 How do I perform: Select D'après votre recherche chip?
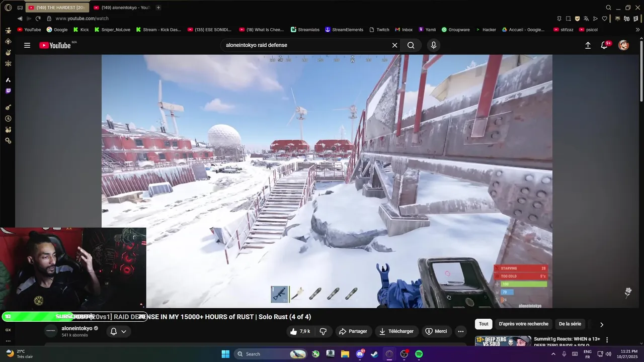[524, 324]
